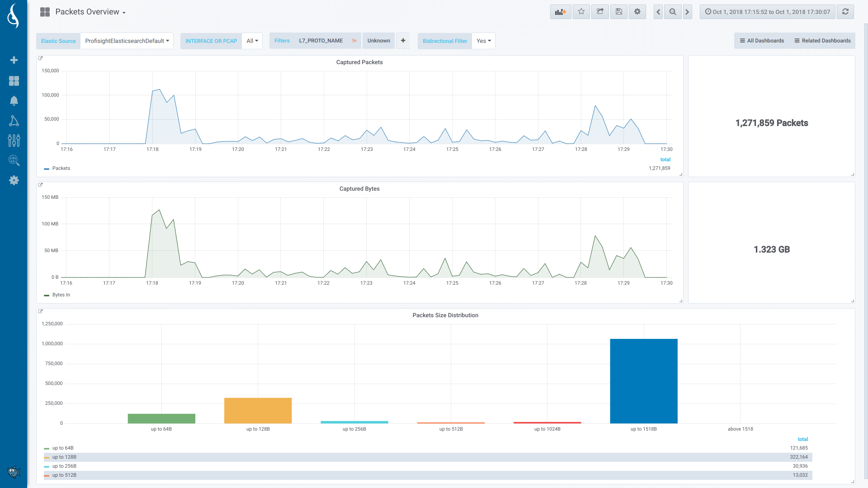The image size is (868, 488).
Task: Click the Add panel toolbar icon
Action: pyautogui.click(x=561, y=12)
